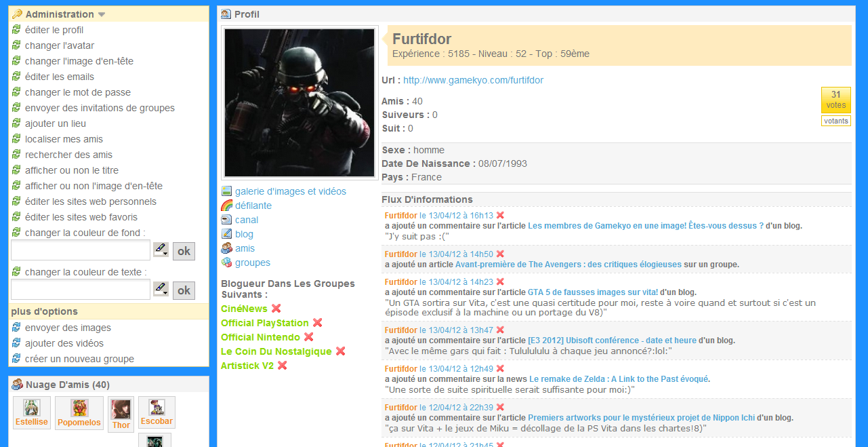Confirm text color with ok button
This screenshot has height=447, width=868.
184,290
